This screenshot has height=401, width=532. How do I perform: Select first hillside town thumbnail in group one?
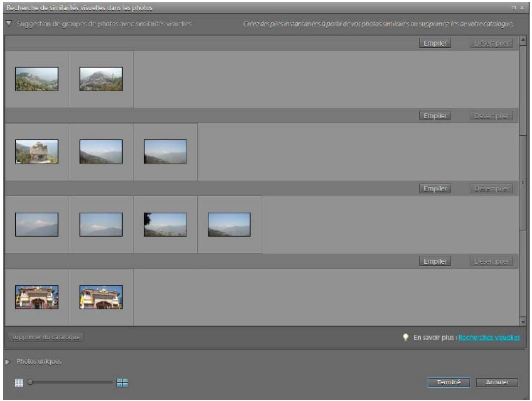click(x=36, y=79)
